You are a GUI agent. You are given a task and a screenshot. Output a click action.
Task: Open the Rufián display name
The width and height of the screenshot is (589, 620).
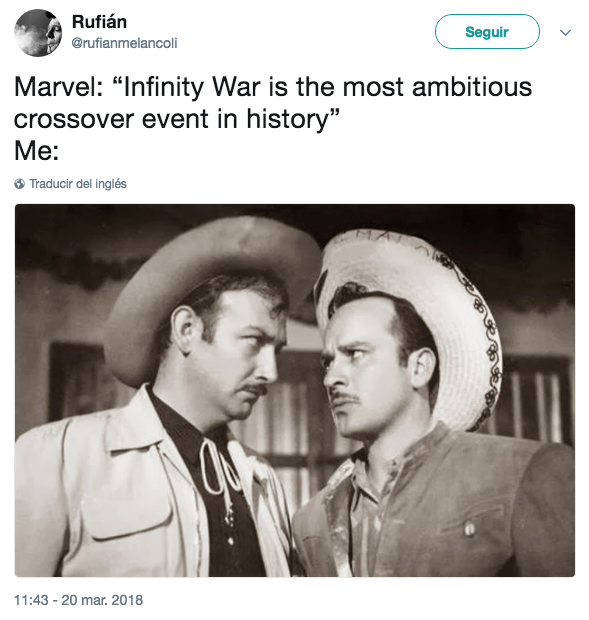99,22
